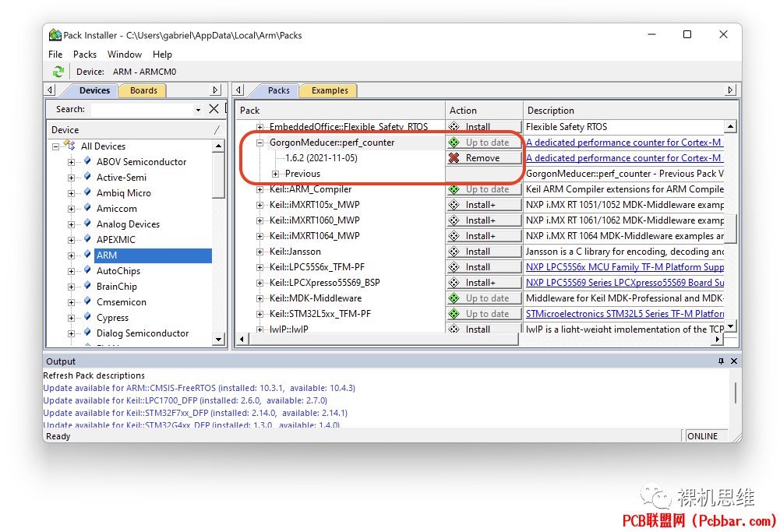
Task: Open the search field dropdown arrow
Action: pyautogui.click(x=198, y=109)
